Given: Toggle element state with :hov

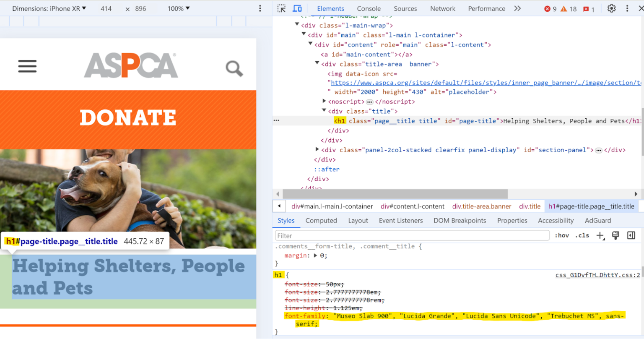Looking at the screenshot, I should tap(562, 235).
